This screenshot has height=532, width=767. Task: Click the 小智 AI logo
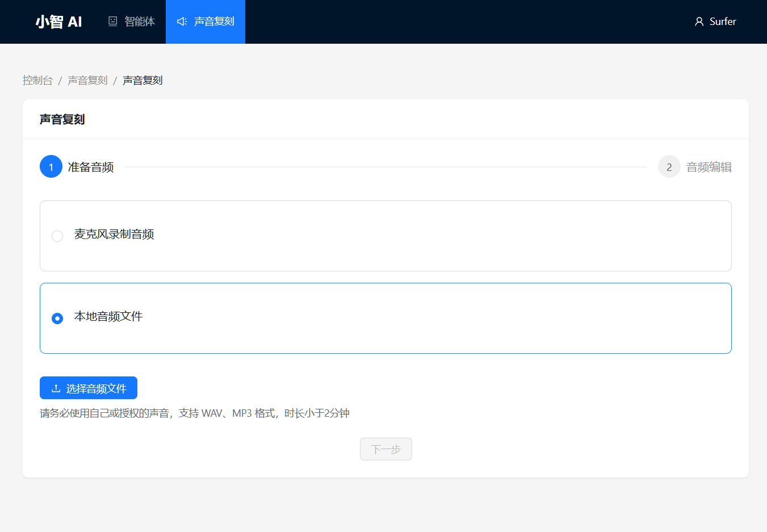tap(58, 22)
